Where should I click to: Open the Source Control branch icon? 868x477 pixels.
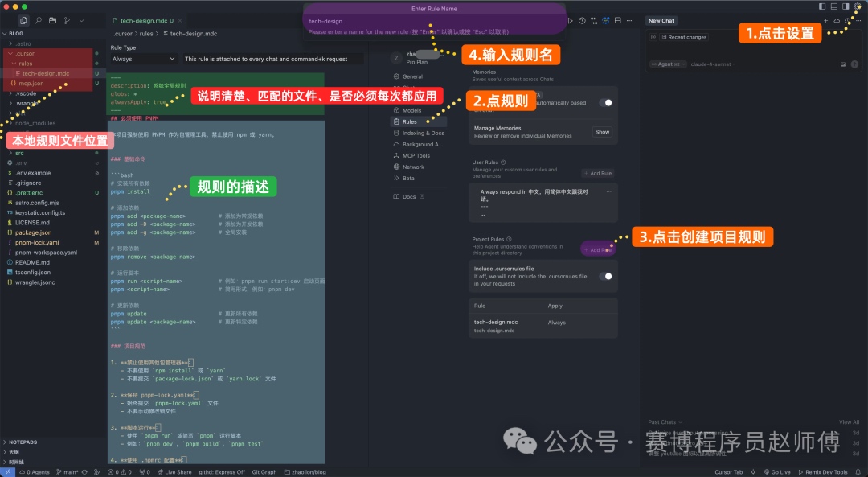(67, 20)
